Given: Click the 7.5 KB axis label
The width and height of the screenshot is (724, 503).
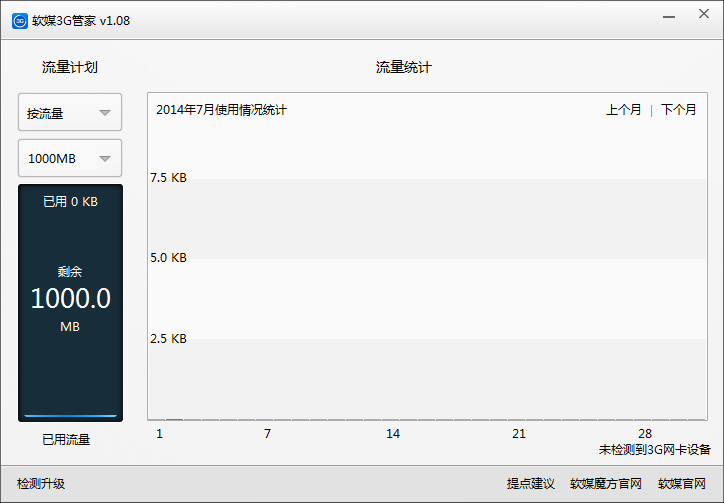Looking at the screenshot, I should click(x=168, y=178).
